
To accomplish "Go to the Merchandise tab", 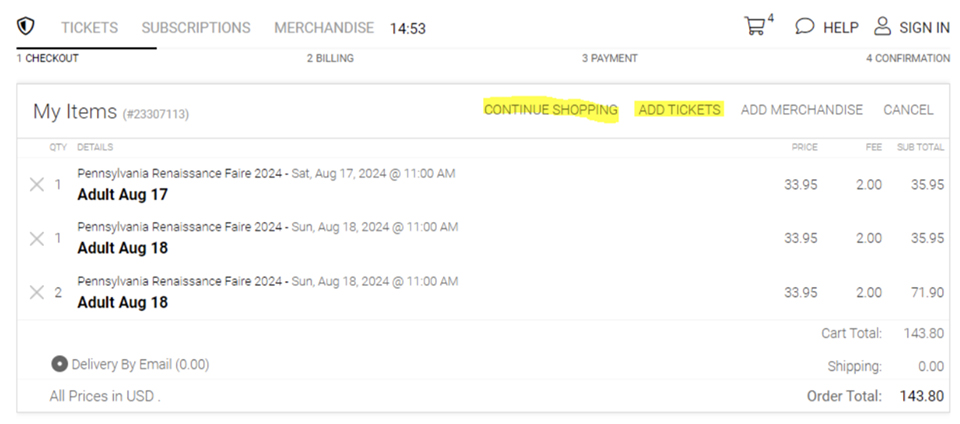I will (x=324, y=28).
